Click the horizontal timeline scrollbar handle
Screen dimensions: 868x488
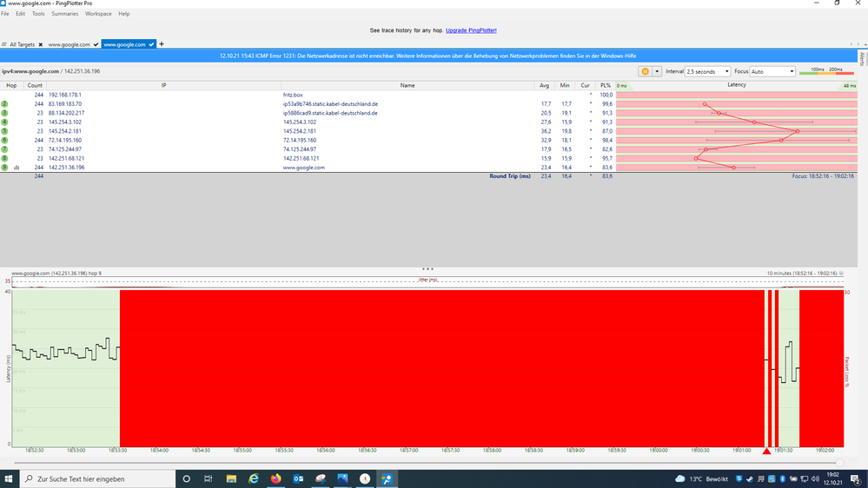tap(840, 463)
